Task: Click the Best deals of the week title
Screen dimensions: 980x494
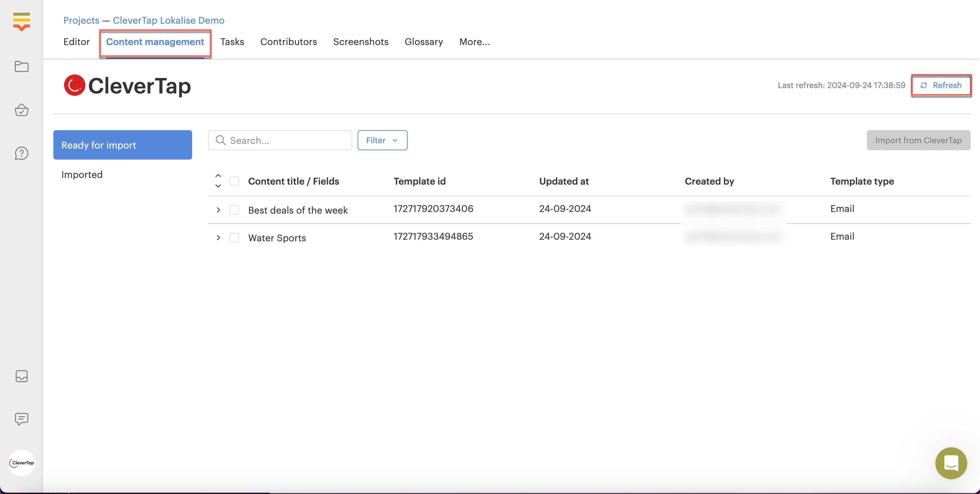Action: point(298,210)
